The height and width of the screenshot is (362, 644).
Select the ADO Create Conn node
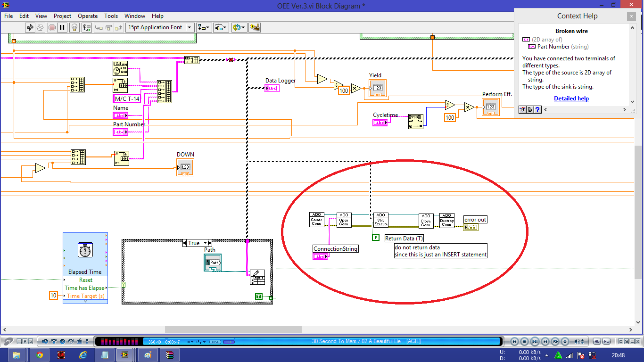(317, 220)
